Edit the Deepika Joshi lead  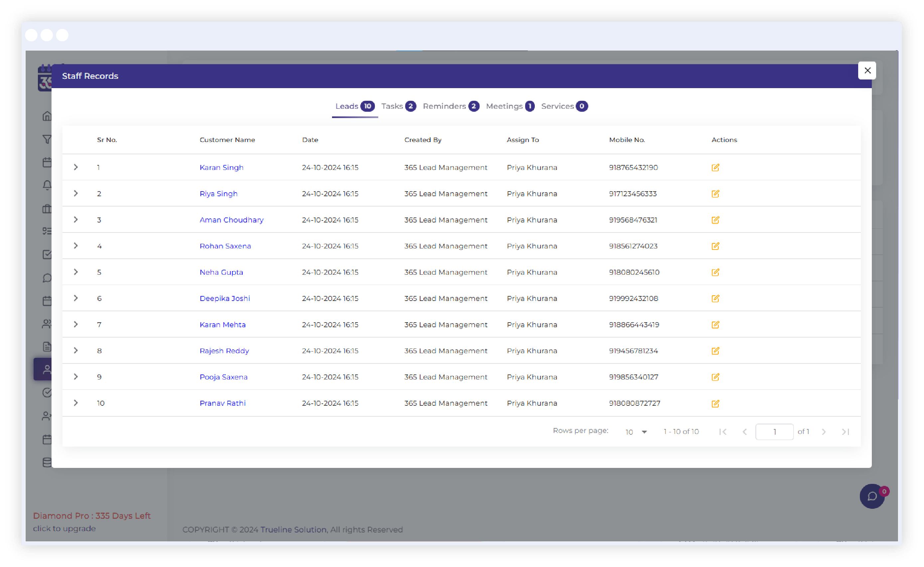(715, 298)
